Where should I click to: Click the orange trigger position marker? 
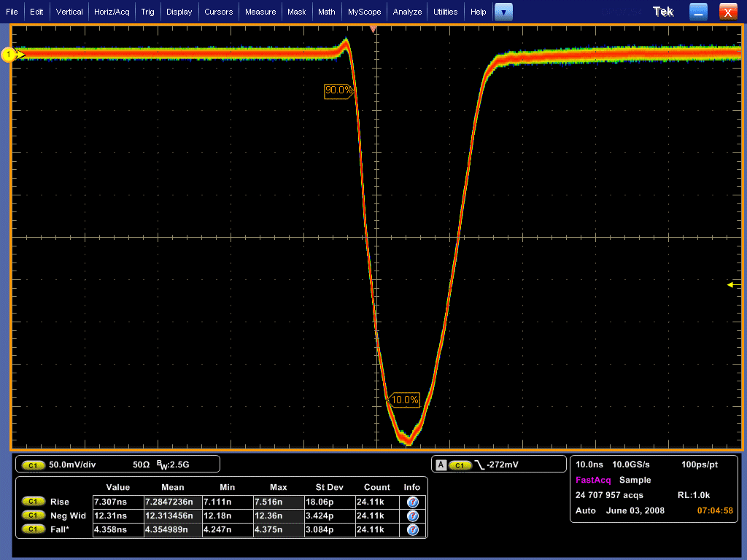[373, 29]
